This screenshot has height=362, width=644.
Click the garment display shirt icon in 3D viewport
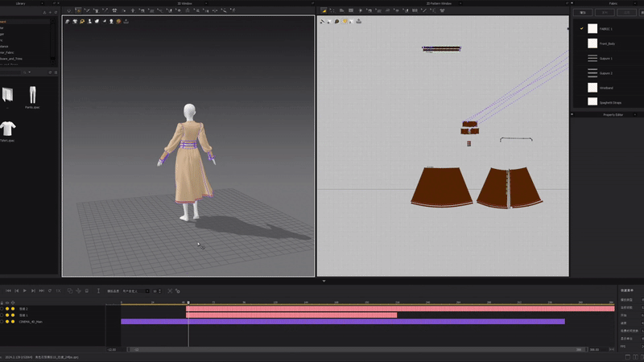[75, 22]
